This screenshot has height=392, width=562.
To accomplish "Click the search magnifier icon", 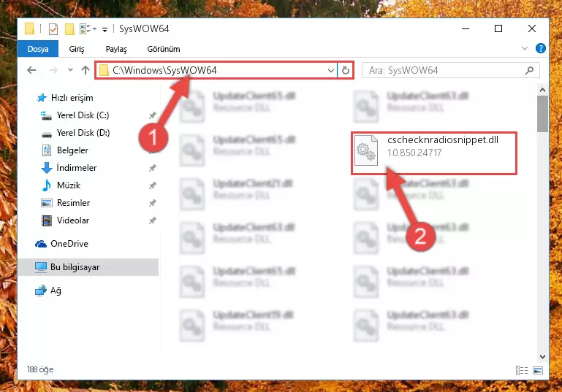I will coord(529,71).
